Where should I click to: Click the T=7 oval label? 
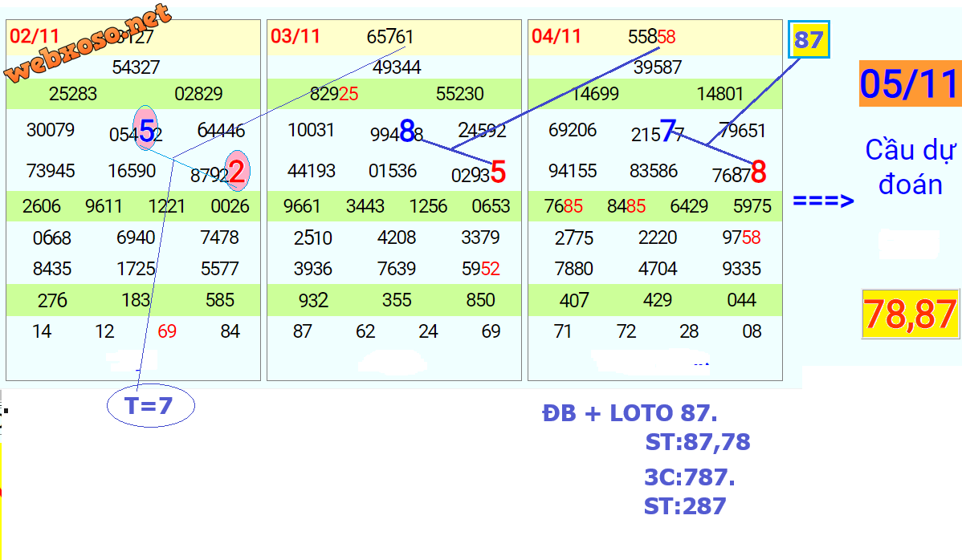pyautogui.click(x=150, y=406)
